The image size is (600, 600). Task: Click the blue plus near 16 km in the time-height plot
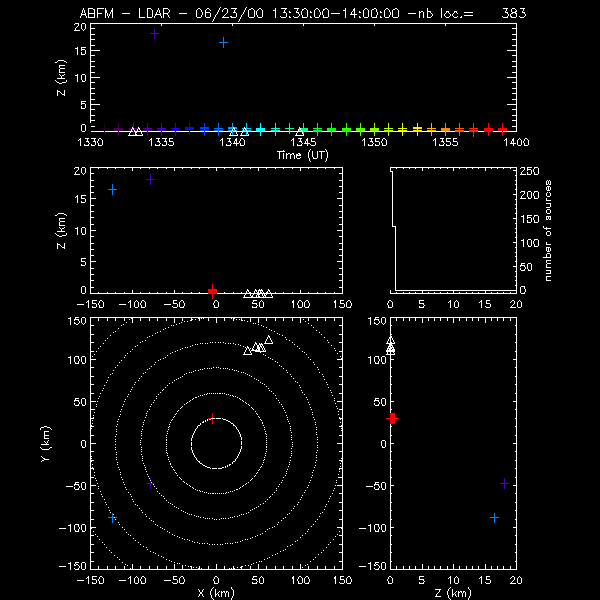coord(223,43)
